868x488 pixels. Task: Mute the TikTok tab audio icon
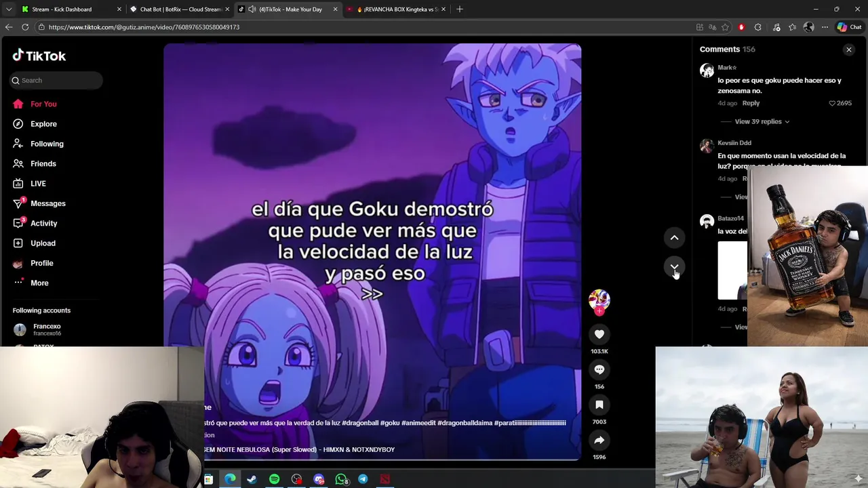252,9
